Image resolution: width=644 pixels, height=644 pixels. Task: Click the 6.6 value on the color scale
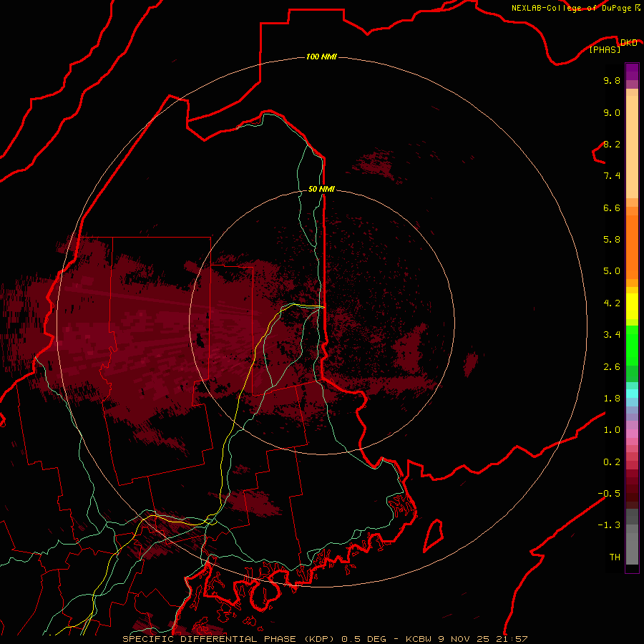click(612, 208)
